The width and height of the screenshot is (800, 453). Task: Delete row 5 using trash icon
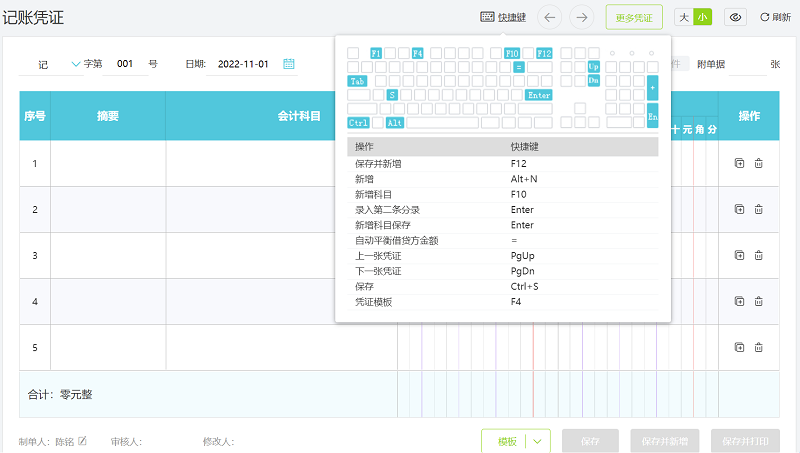(758, 347)
